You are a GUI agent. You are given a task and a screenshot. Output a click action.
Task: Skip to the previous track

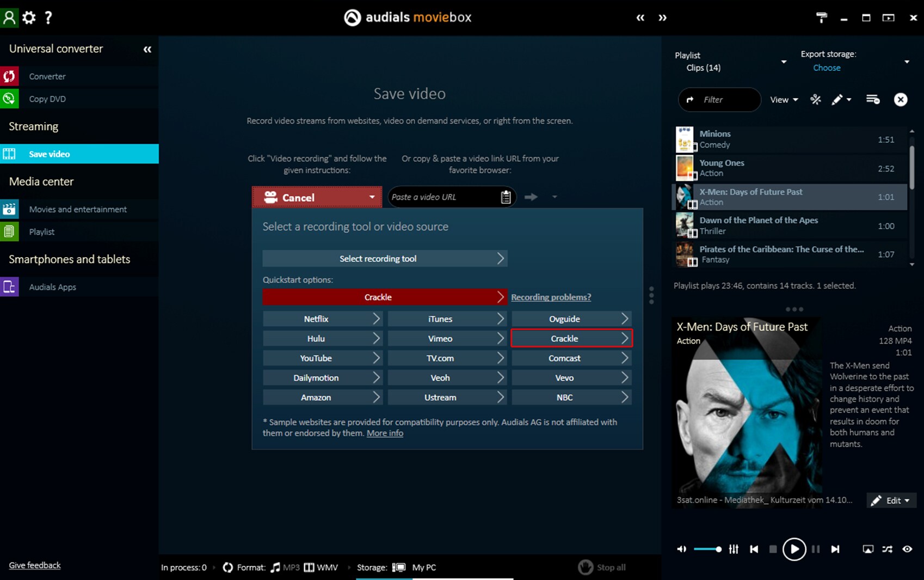click(754, 549)
